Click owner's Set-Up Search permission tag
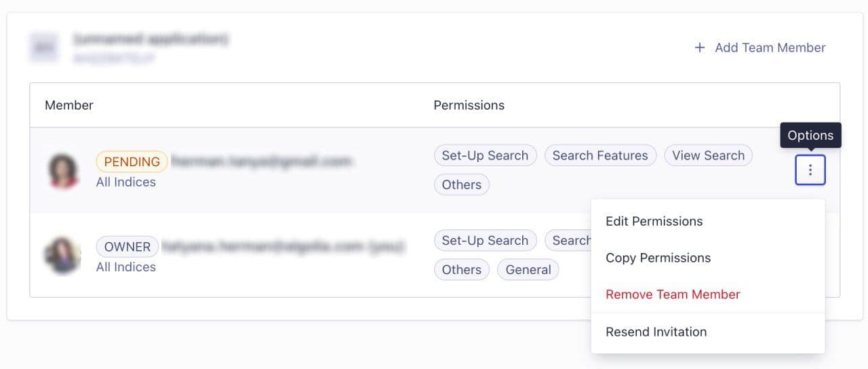The image size is (868, 369). [485, 240]
